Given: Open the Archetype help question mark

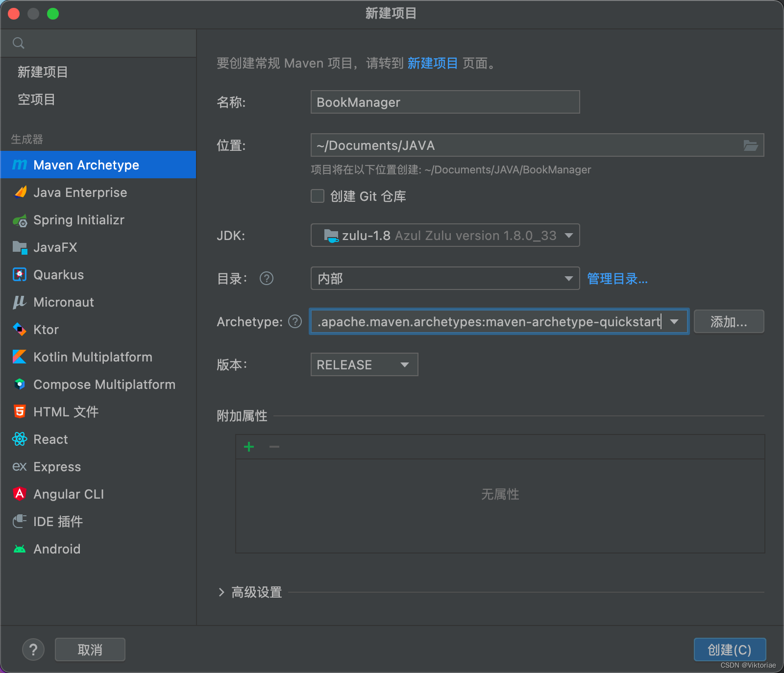Looking at the screenshot, I should tap(295, 321).
